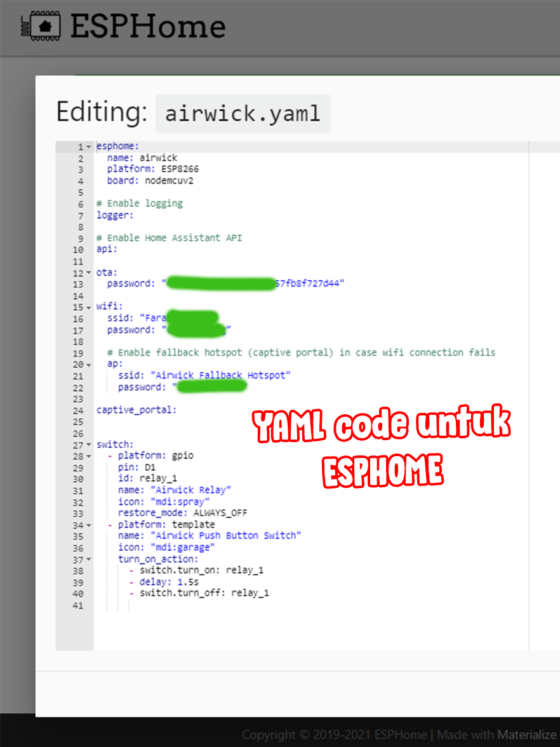This screenshot has height=747, width=560.
Task: Collapse the wifi block fold arrow at line 15
Action: tap(89, 307)
